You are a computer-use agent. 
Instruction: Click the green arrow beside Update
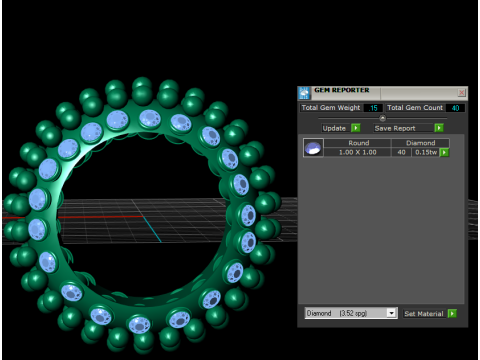tap(356, 128)
